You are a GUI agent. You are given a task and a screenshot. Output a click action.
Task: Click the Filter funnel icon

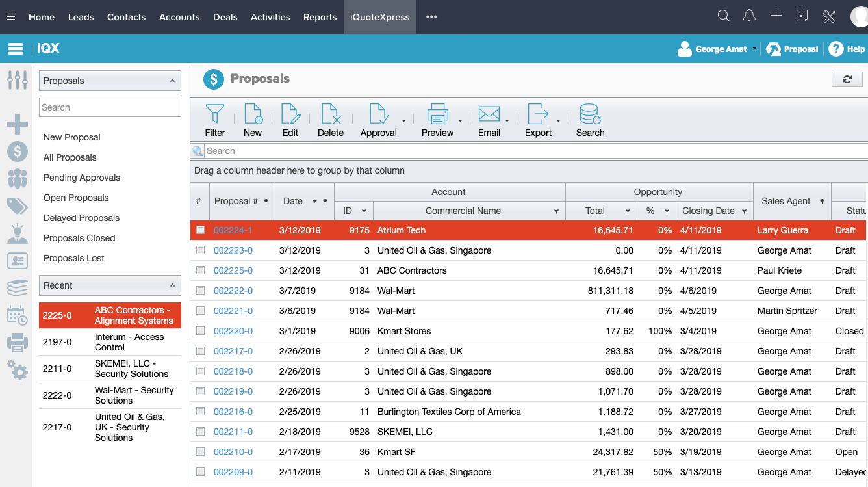(215, 114)
